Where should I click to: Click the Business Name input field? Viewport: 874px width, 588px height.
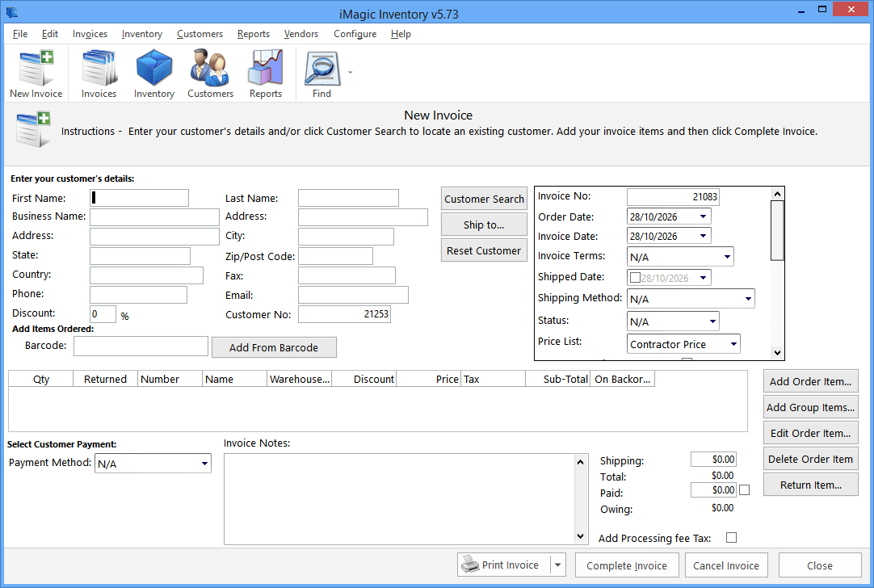(154, 216)
